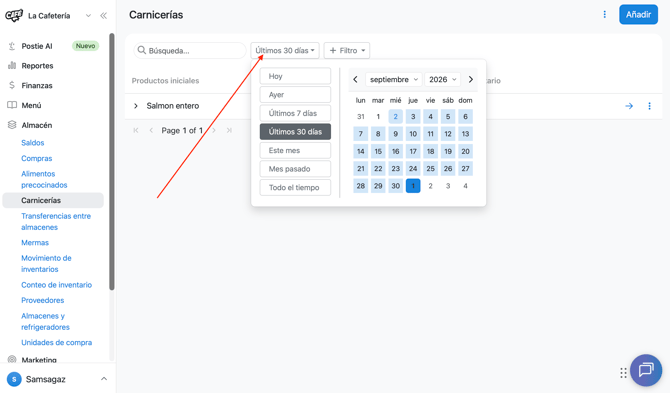670x393 pixels.
Task: Open Transferencias entre almacenes
Action: (56, 222)
